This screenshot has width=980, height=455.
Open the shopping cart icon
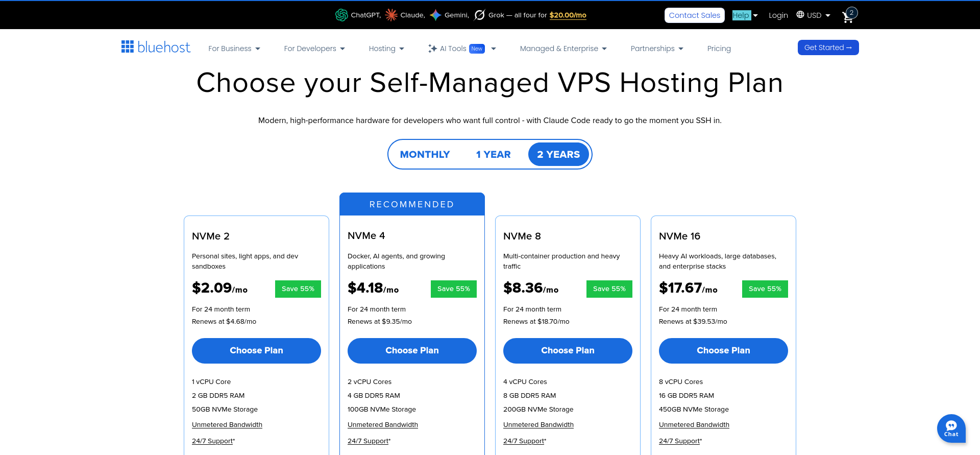click(848, 16)
